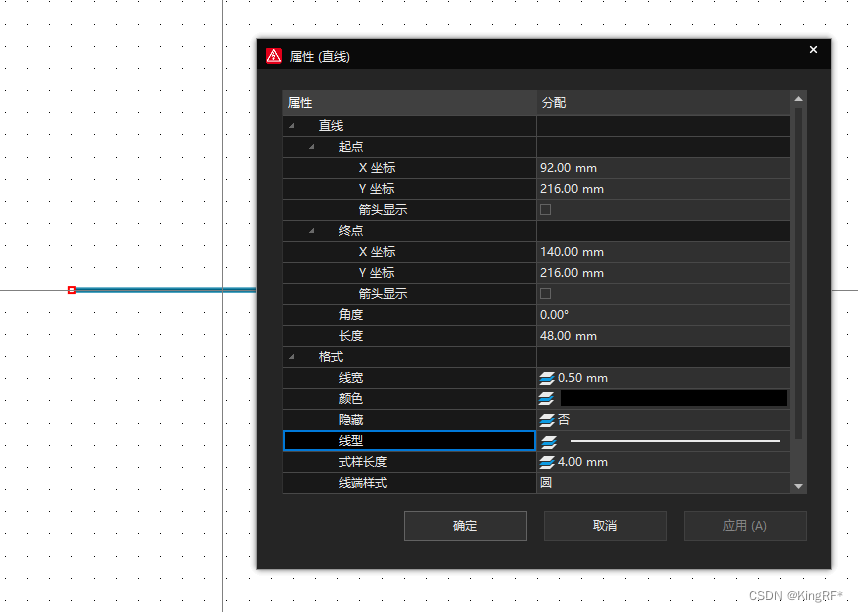This screenshot has height=612, width=858.
Task: Click the 隐藏 value 否
Action: (564, 420)
